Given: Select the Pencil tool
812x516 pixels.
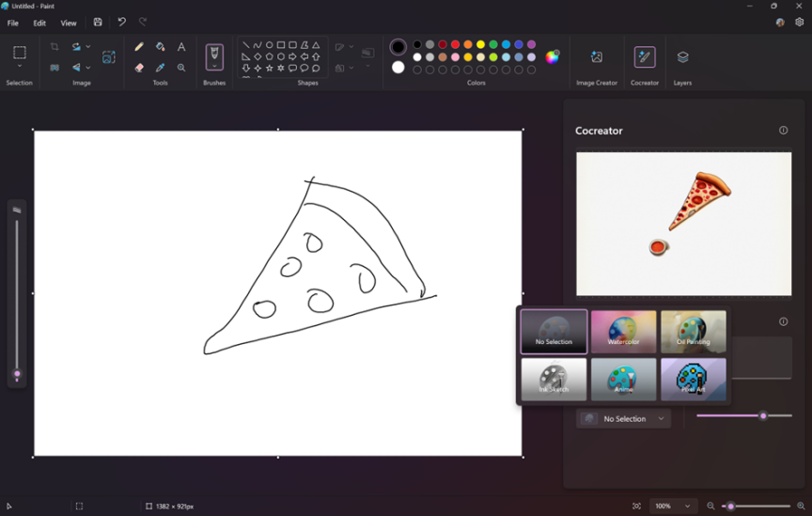Looking at the screenshot, I should (139, 47).
